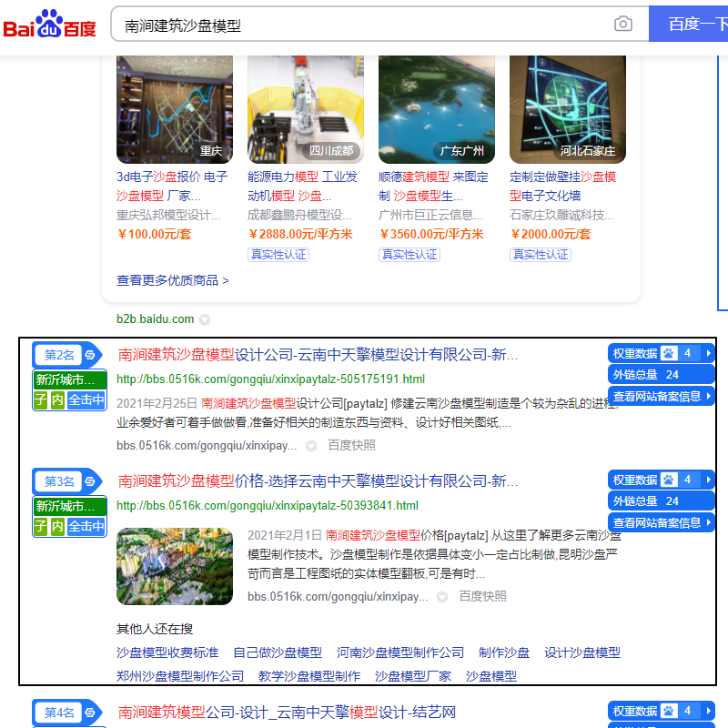Open related search 郑州沙盘模型制作公司
Image resolution: width=728 pixels, height=728 pixels.
(180, 676)
